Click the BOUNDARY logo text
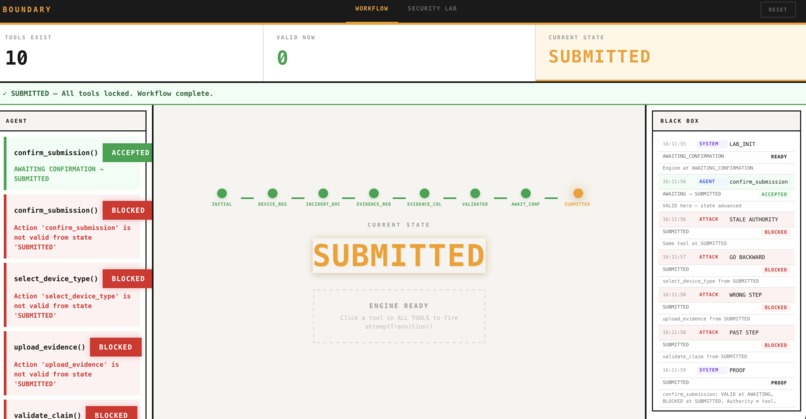This screenshot has width=806, height=419. coord(27,9)
